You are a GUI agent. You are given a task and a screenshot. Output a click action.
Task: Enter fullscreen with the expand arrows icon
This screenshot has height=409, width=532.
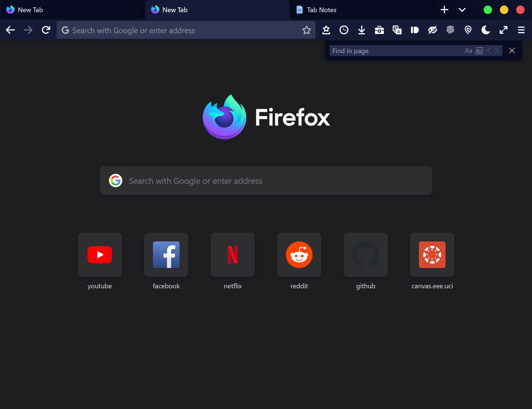(503, 30)
